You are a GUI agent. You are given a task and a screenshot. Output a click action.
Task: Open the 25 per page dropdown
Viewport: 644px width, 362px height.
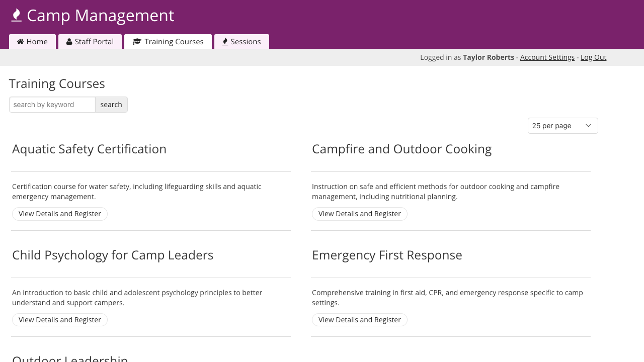click(562, 126)
